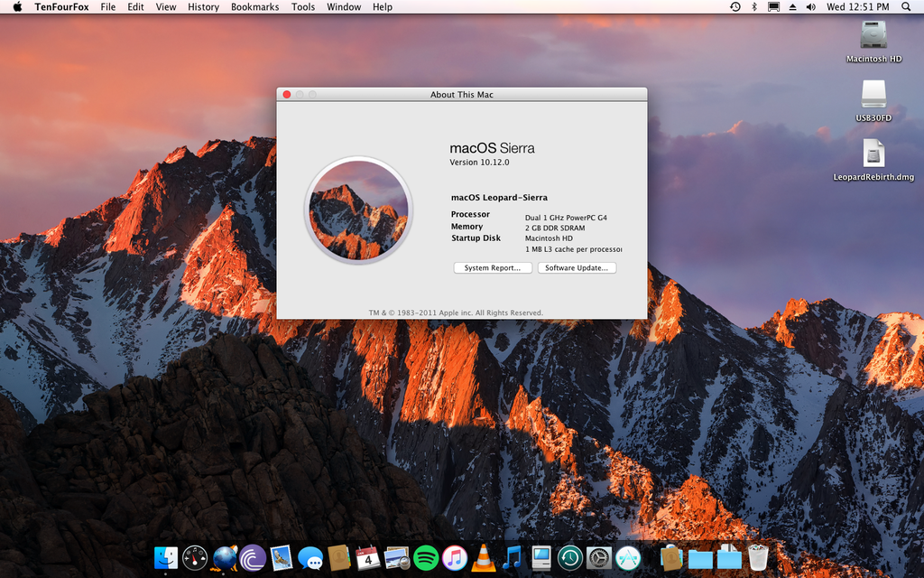Launch Spotify from the dock
924x578 pixels.
tap(426, 558)
